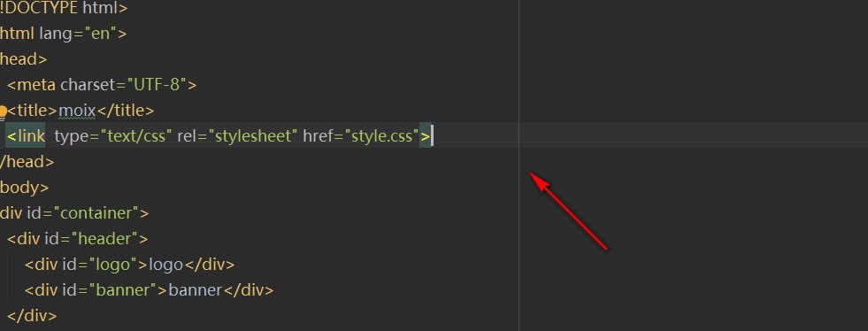Click the yellow lightbulb intention icon
This screenshot has height=331, width=868.
coord(3,112)
